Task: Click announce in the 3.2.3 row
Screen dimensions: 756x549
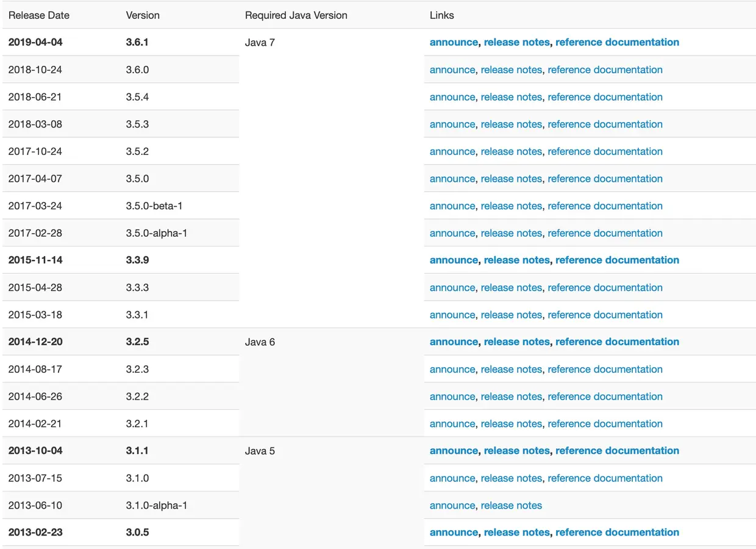Action: (x=452, y=369)
